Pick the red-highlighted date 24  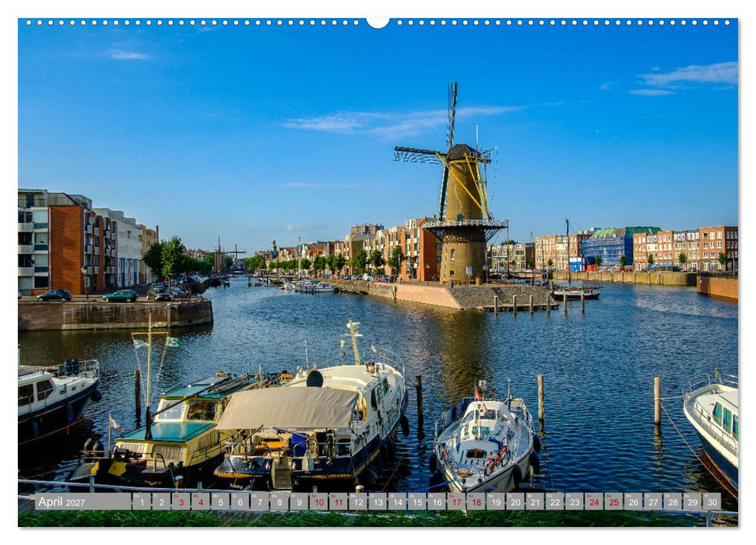click(594, 501)
